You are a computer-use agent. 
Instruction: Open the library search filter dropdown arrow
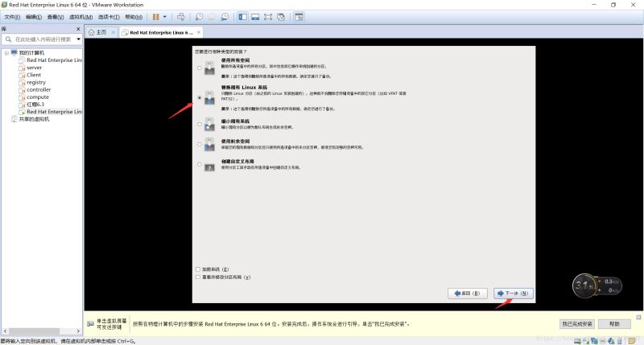[x=77, y=39]
